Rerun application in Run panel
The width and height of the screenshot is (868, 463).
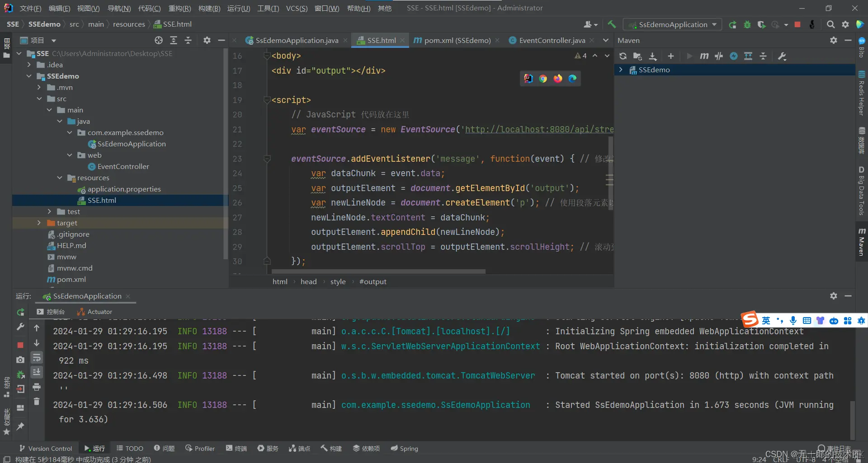click(x=20, y=312)
